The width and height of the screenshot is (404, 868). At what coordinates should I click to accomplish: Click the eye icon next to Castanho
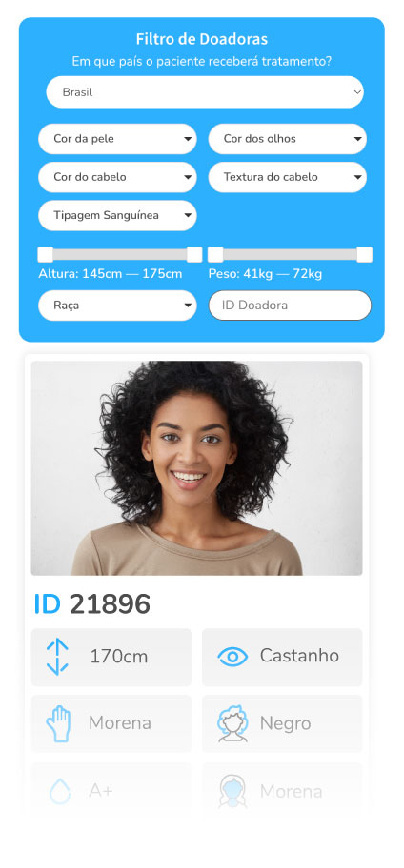tap(232, 657)
